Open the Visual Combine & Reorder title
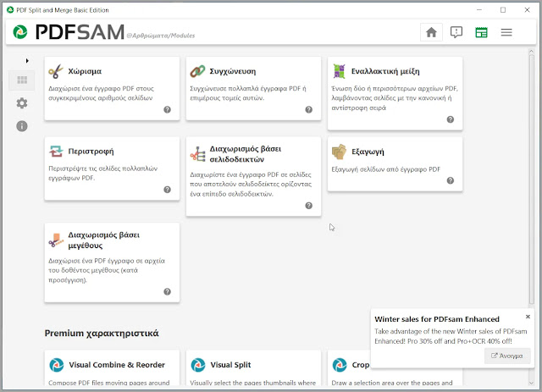Image resolution: width=542 pixels, height=392 pixels. 117,365
